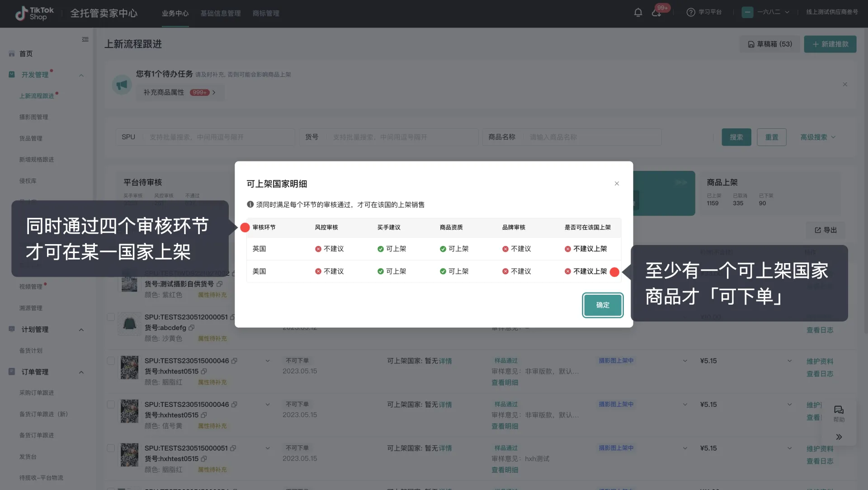Click the SPU search input field
Viewport: 868px width, 490px height.
point(205,137)
